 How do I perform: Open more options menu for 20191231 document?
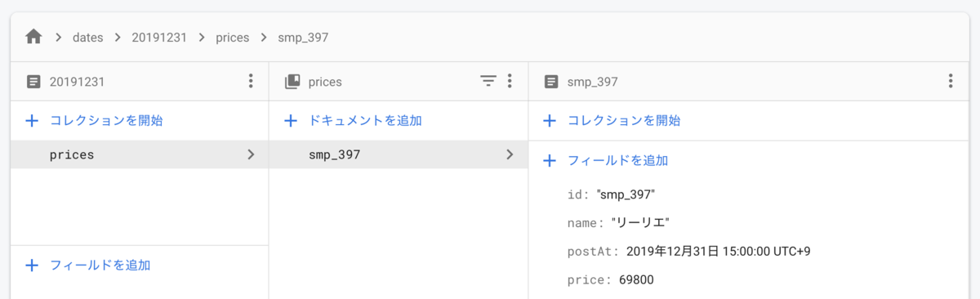click(x=251, y=81)
